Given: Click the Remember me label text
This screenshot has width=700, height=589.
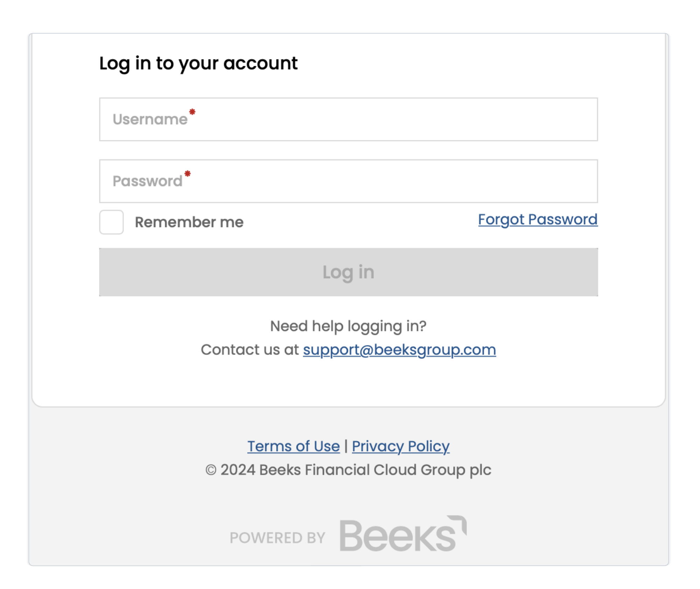Looking at the screenshot, I should coord(189,222).
